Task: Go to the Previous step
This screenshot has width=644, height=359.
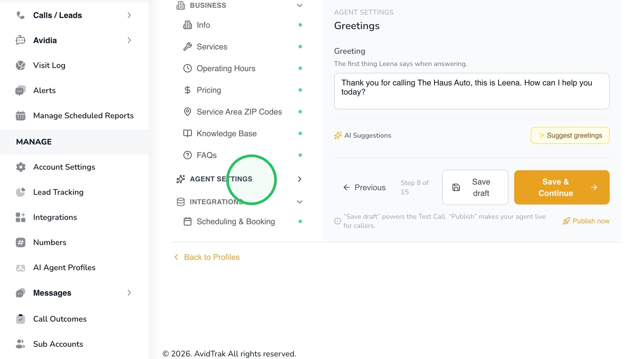Action: point(364,187)
